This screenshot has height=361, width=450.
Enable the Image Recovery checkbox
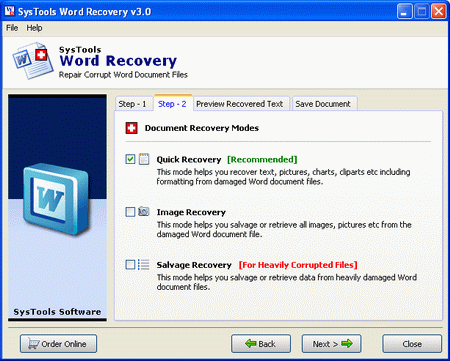[x=130, y=212]
